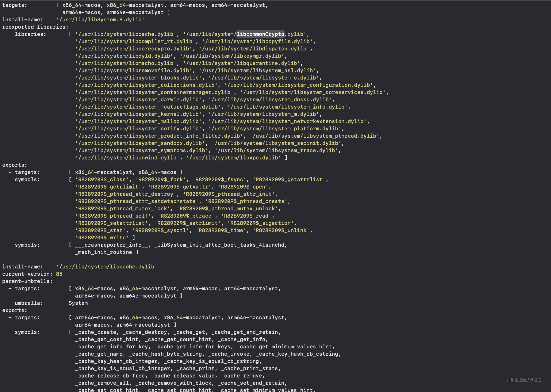The image size is (551, 392).
Task: Click the 'R8289209$_getattrlist' symbol
Action: point(289,179)
